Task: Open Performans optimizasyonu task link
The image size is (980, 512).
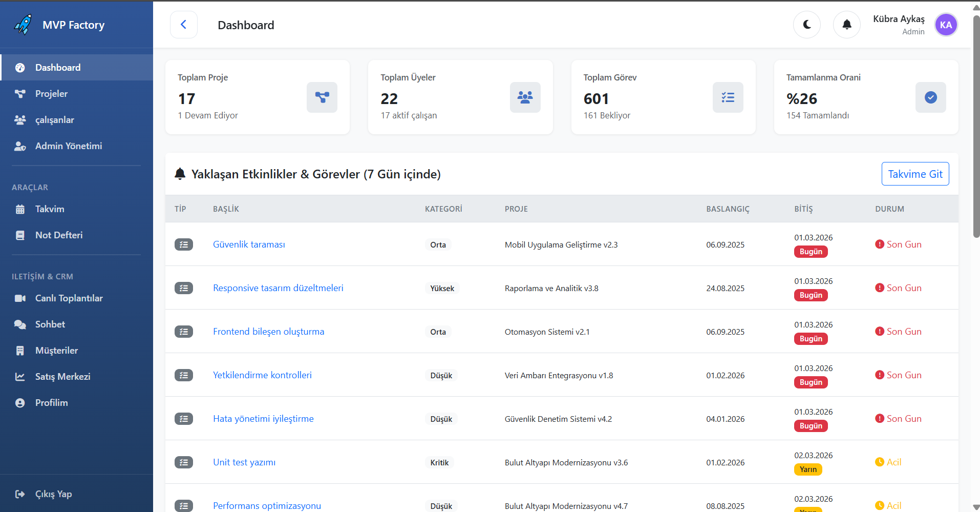Action: coord(267,506)
